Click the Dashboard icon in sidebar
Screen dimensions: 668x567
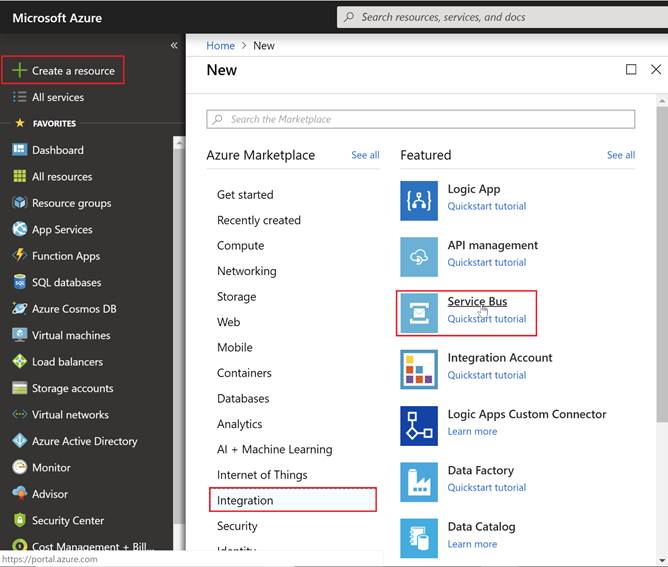(19, 150)
